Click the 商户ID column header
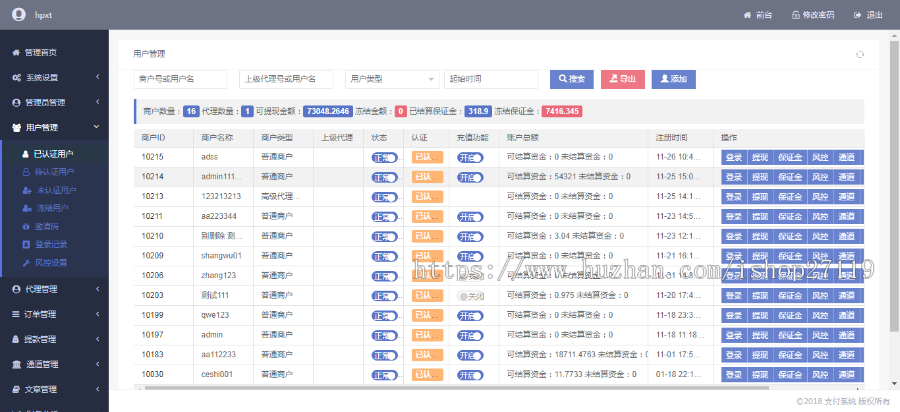 coord(164,138)
